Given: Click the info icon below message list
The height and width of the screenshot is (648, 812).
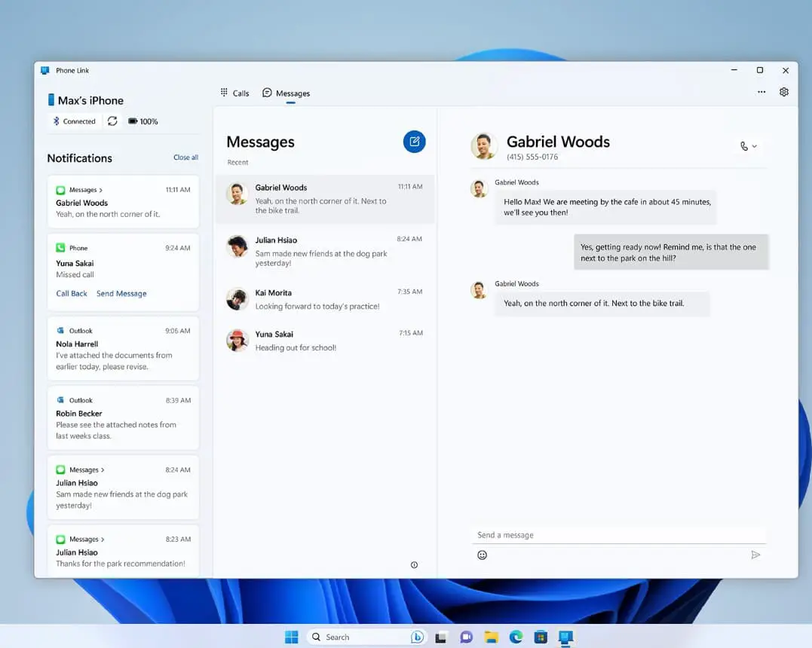Looking at the screenshot, I should coord(414,565).
